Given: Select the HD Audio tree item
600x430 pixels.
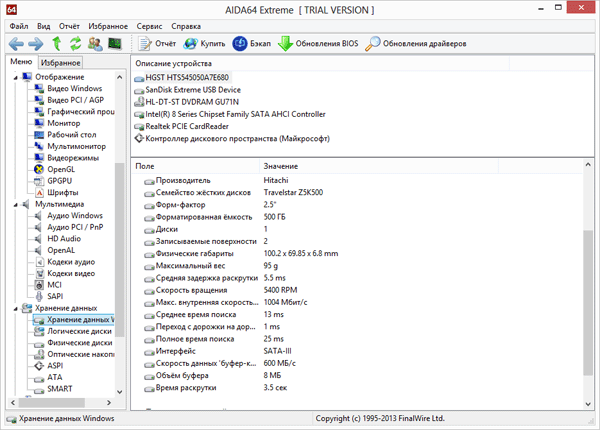Looking at the screenshot, I should pos(64,239).
